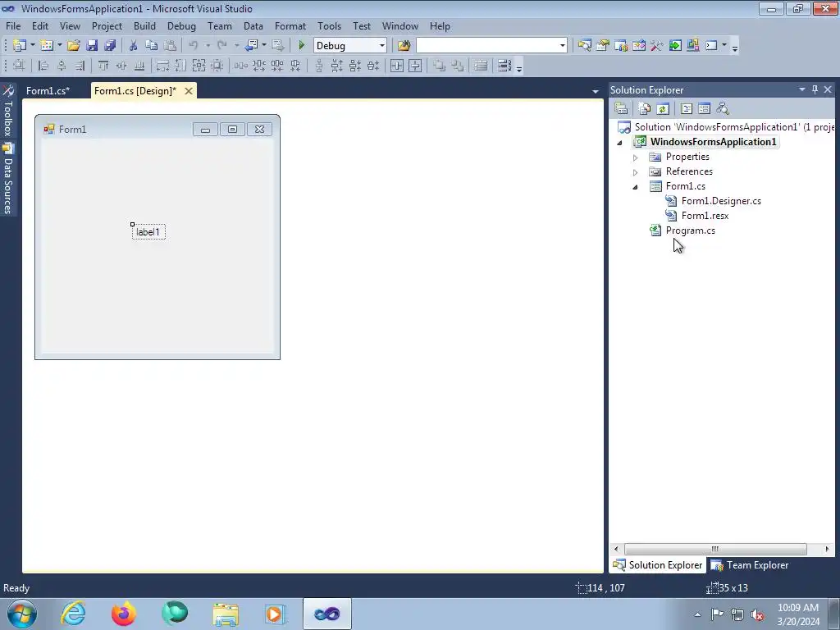The image size is (840, 630).
Task: Center Vertically in layout toolbar
Action: tap(415, 66)
